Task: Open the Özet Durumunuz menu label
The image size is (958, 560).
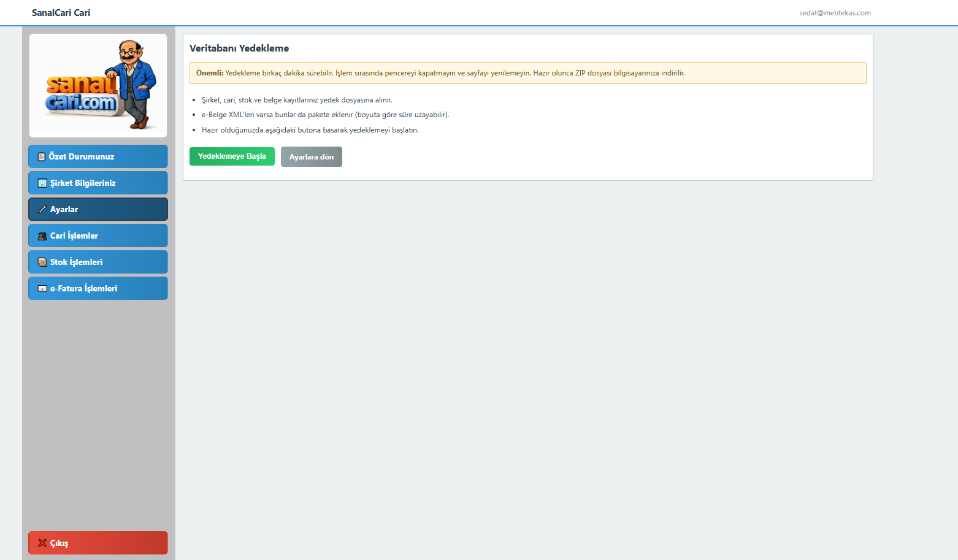Action: [82, 156]
